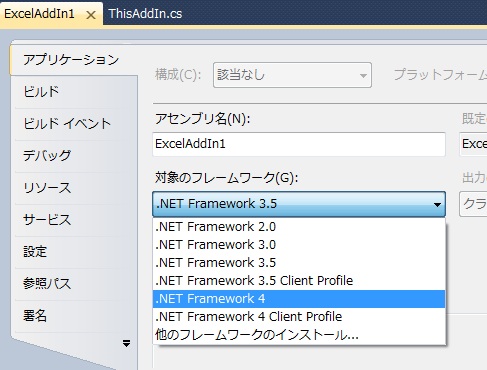This screenshot has width=487, height=370.
Task: Open the ビルド イベント page
Action: click(67, 124)
